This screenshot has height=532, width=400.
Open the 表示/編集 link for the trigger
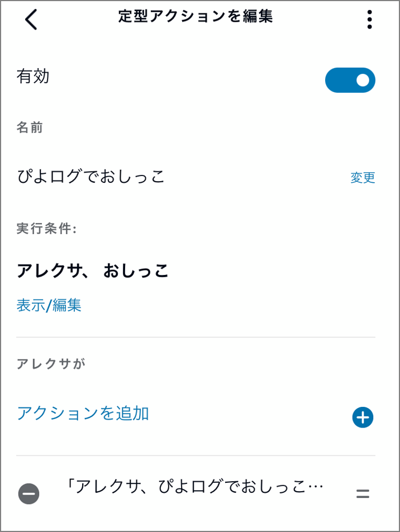pyautogui.click(x=49, y=306)
